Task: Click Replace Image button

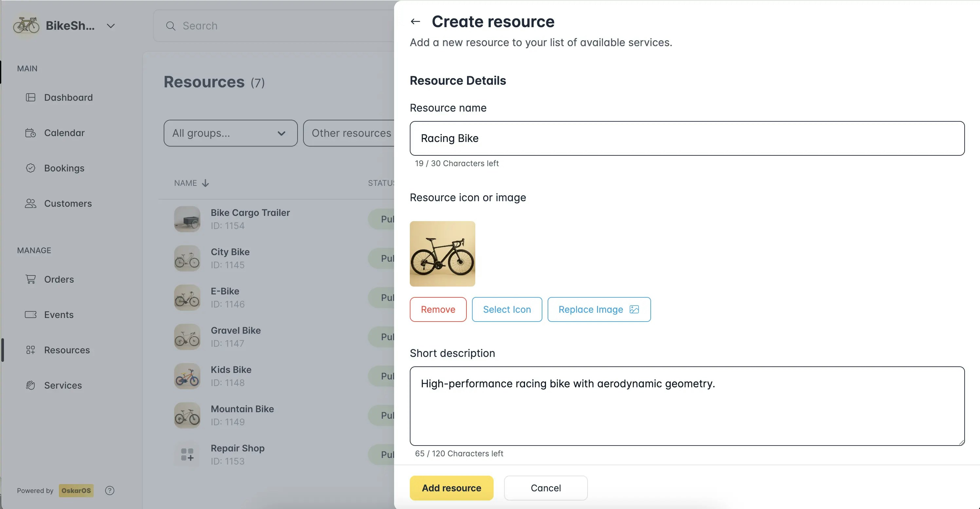Action: click(x=598, y=309)
